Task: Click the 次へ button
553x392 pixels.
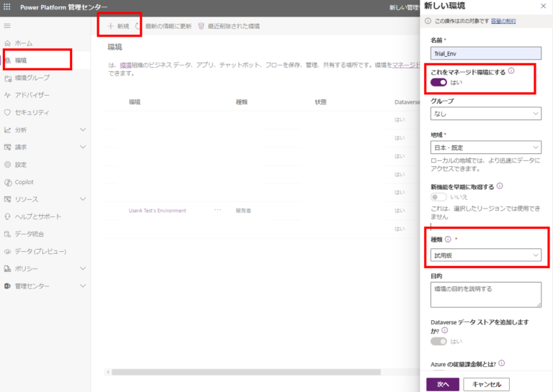Action: coord(442,384)
